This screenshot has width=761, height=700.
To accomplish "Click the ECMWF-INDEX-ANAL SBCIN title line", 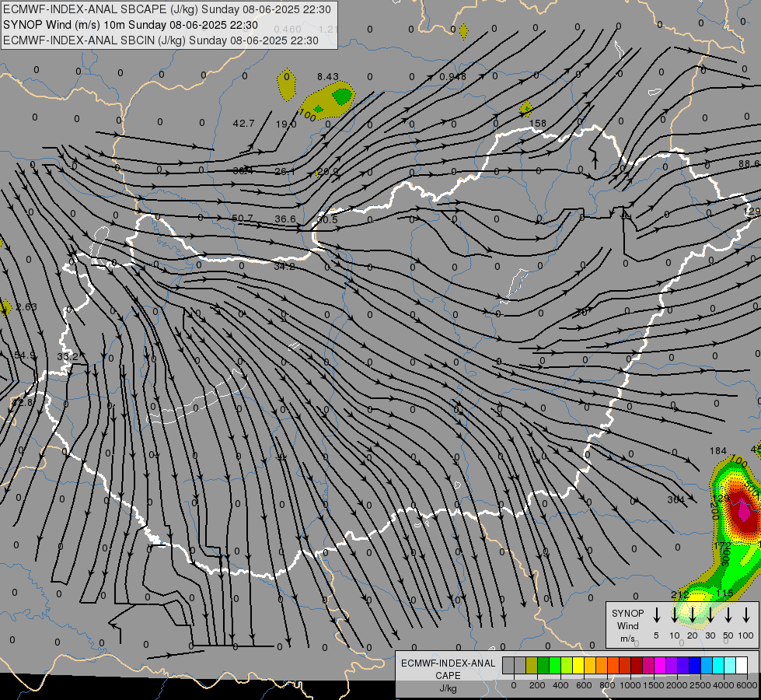I will pos(161,40).
